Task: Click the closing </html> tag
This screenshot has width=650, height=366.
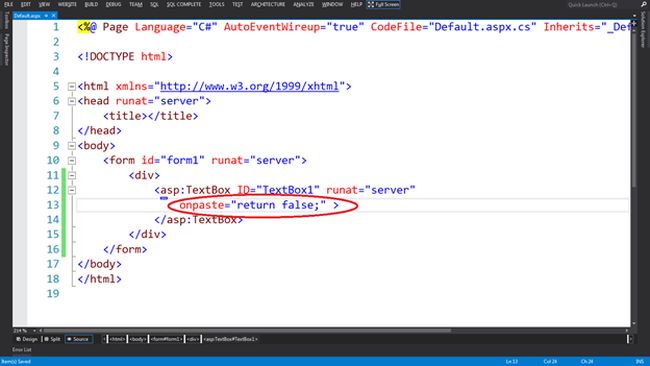Action: 99,279
